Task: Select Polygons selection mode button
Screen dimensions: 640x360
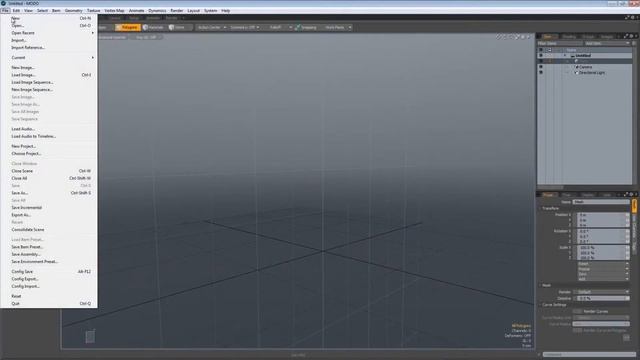Action: pos(127,27)
